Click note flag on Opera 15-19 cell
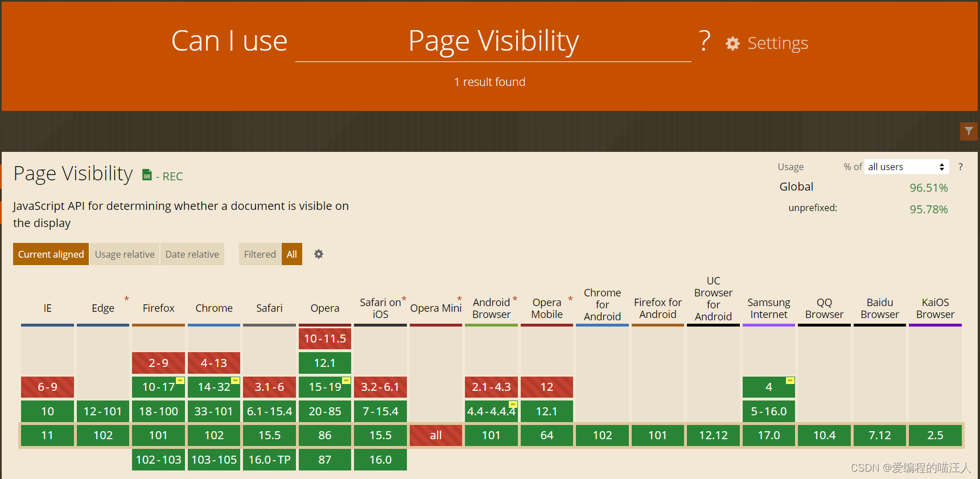Image resolution: width=980 pixels, height=479 pixels. click(x=346, y=381)
